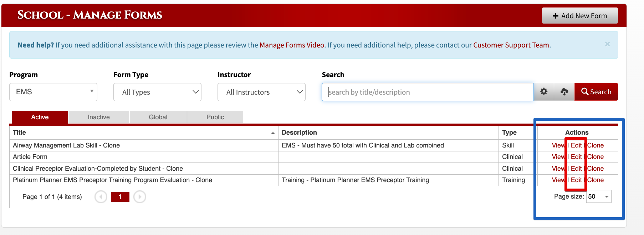
Task: Click 'Page 1 of 1 (4 items)' text
Action: 52,197
